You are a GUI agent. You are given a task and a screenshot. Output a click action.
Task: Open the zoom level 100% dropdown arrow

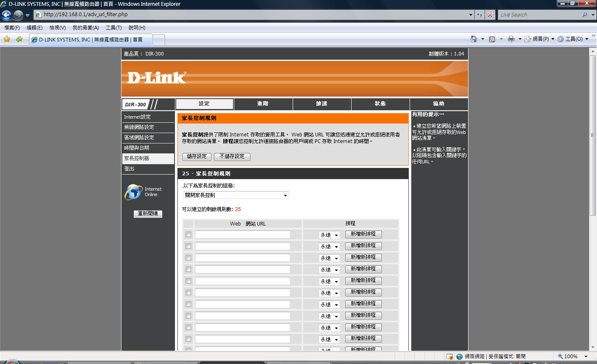pyautogui.click(x=586, y=357)
